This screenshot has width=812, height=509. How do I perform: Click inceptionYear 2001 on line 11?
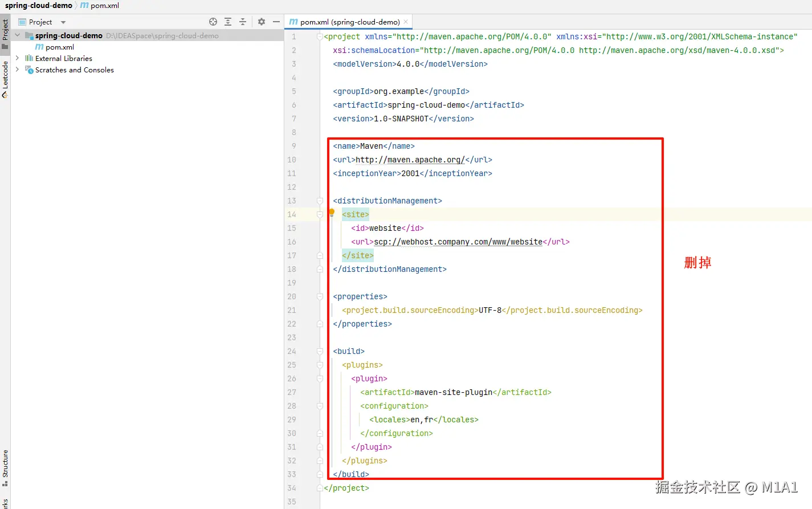point(413,173)
